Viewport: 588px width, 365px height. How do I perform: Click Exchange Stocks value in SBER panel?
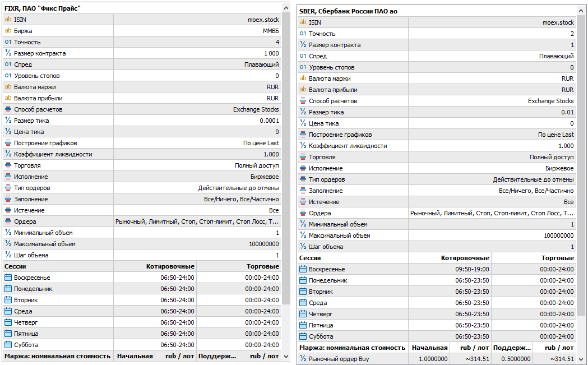point(551,101)
